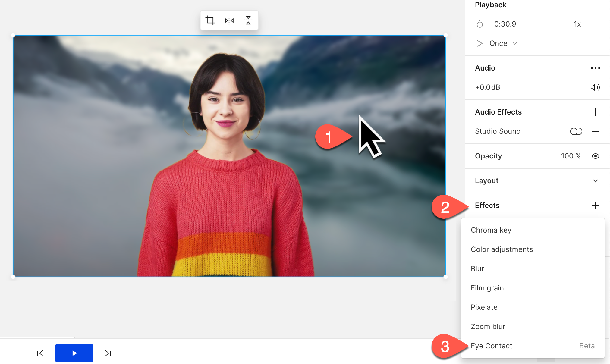The image size is (610, 364).
Task: Click the opacity eye visibility icon
Action: 595,156
